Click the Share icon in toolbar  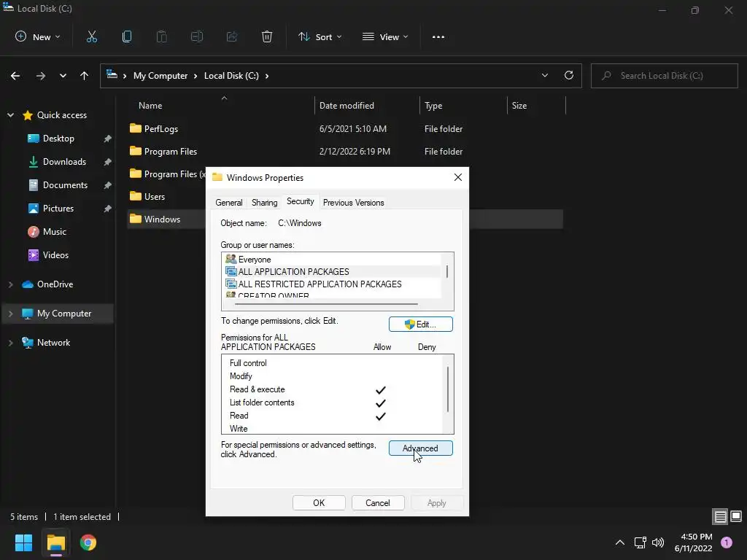(232, 36)
